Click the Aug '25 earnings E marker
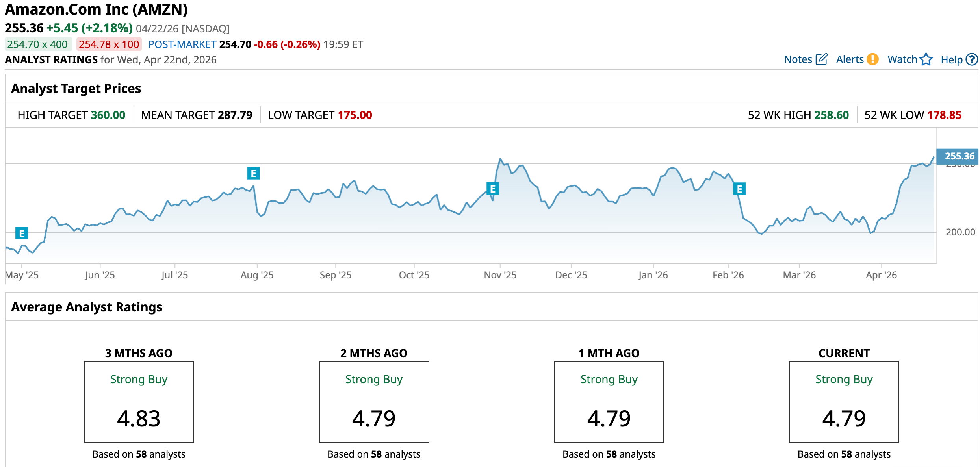This screenshot has width=980, height=467. (253, 173)
